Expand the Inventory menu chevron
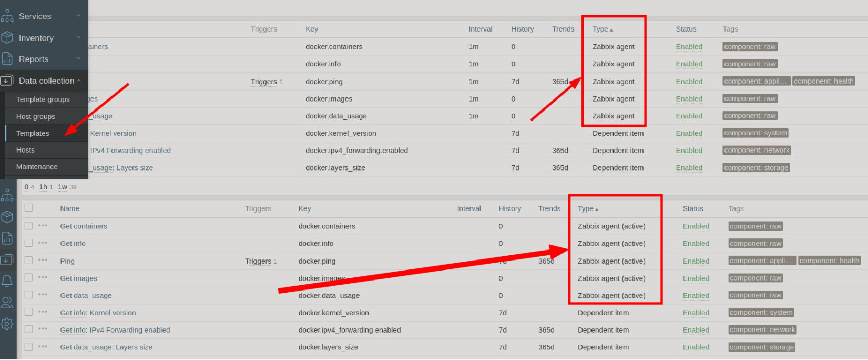This screenshot has height=360, width=868. [x=79, y=37]
